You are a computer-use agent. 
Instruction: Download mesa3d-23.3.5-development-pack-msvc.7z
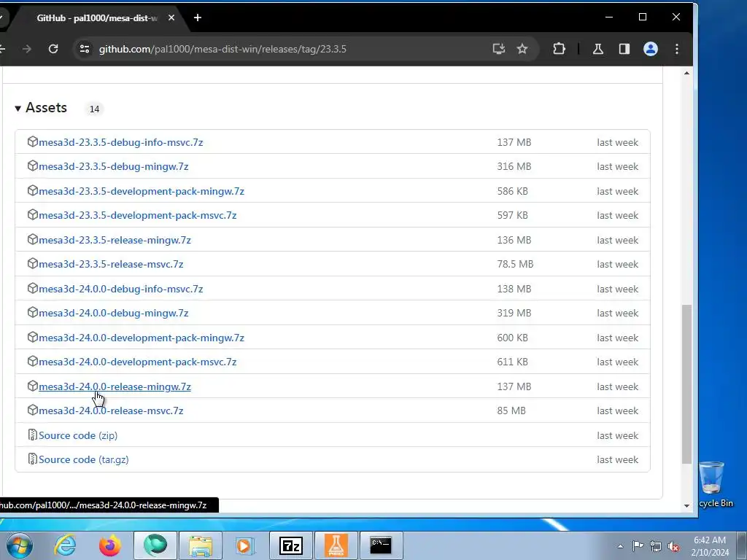coord(137,215)
